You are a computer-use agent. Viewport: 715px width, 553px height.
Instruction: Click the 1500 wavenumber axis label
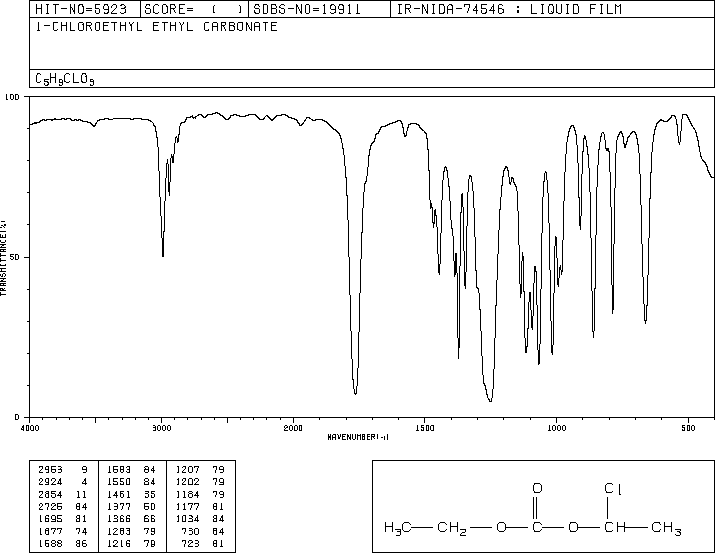click(425, 428)
